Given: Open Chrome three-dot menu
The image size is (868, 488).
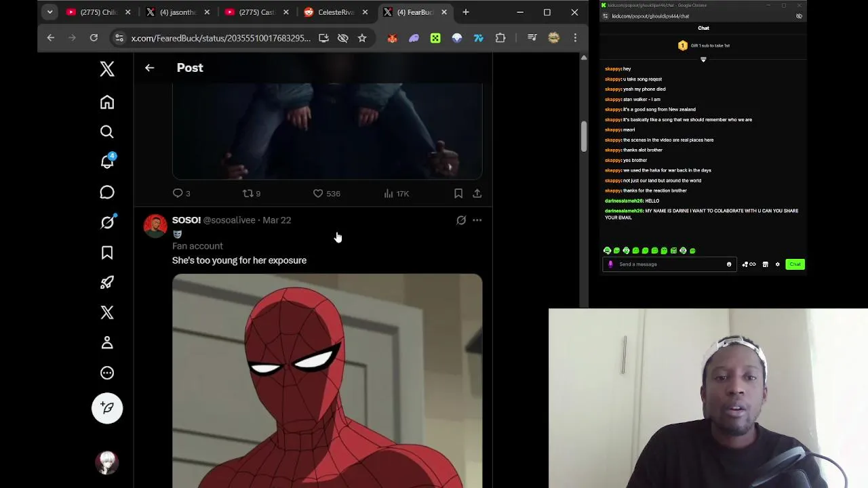Looking at the screenshot, I should (x=575, y=38).
